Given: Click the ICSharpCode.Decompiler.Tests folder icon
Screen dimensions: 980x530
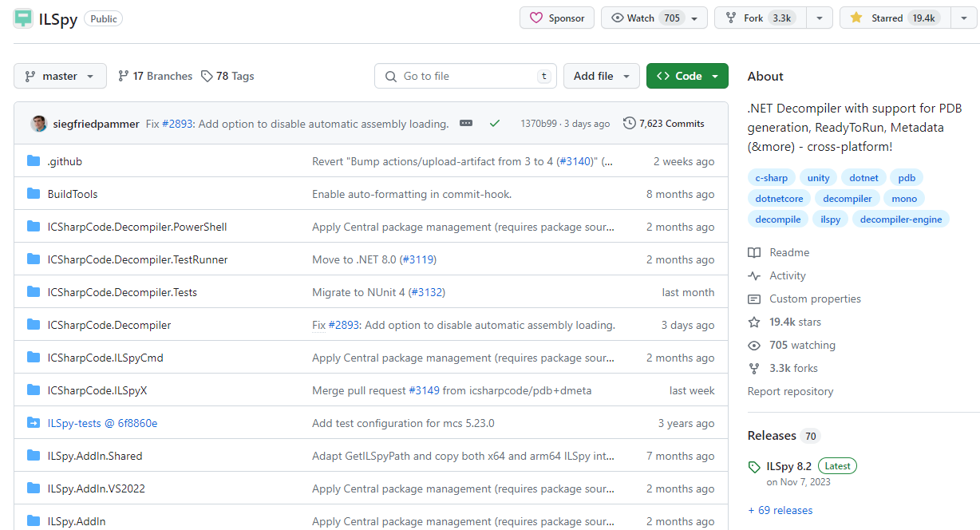Looking at the screenshot, I should pyautogui.click(x=34, y=292).
